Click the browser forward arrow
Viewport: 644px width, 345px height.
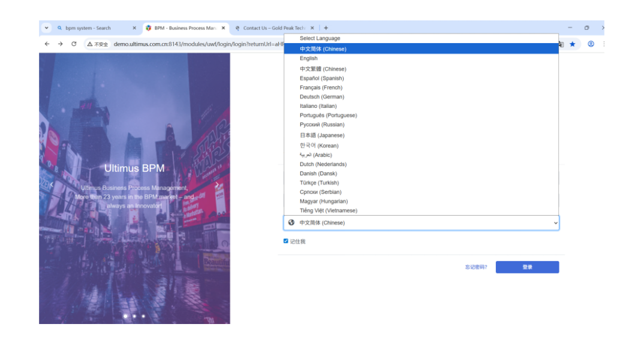pyautogui.click(x=61, y=44)
